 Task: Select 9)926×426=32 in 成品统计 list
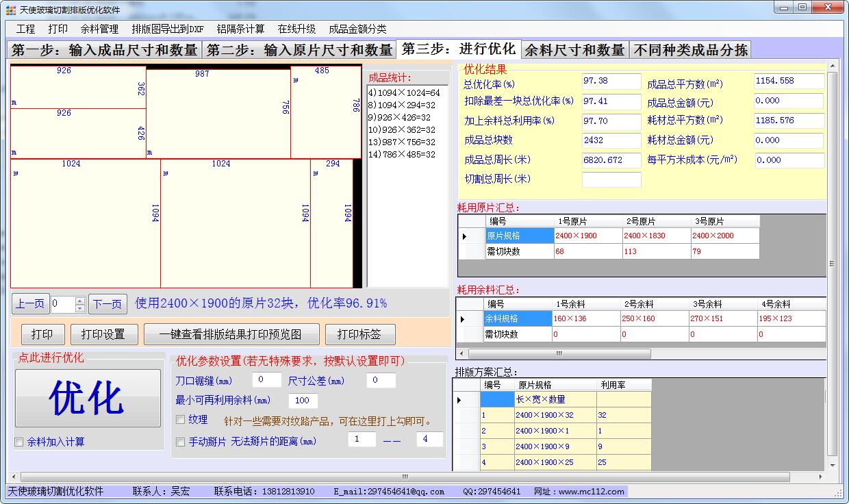tap(399, 118)
